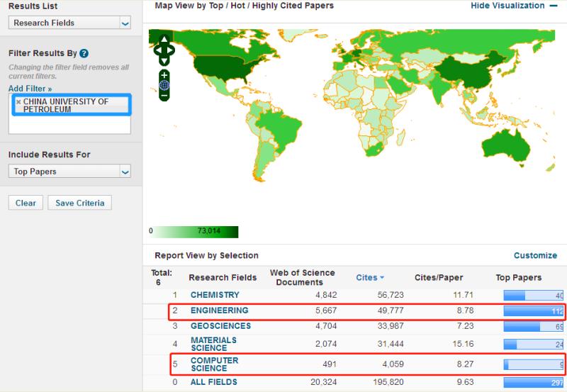Click the Add Filter link
567x392 pixels.
(30, 89)
